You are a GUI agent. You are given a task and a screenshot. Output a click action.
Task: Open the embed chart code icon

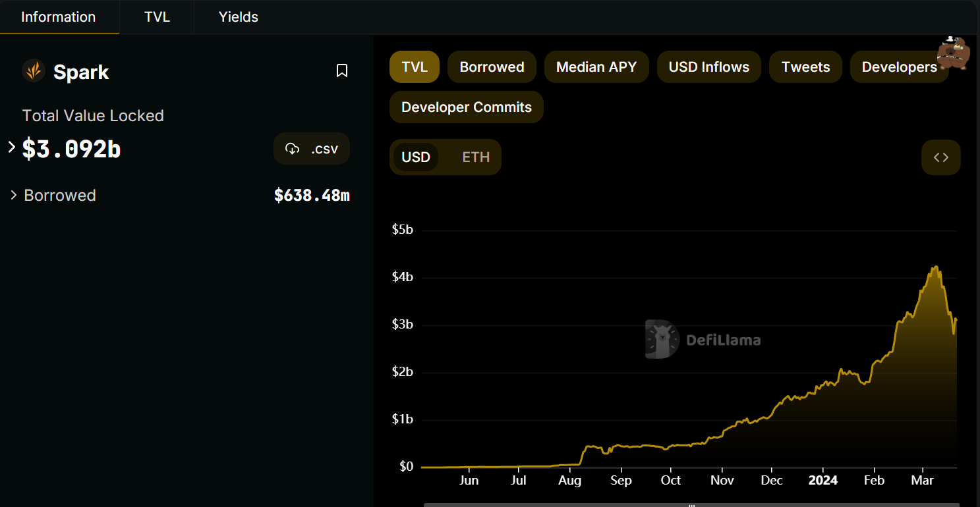[x=941, y=157]
